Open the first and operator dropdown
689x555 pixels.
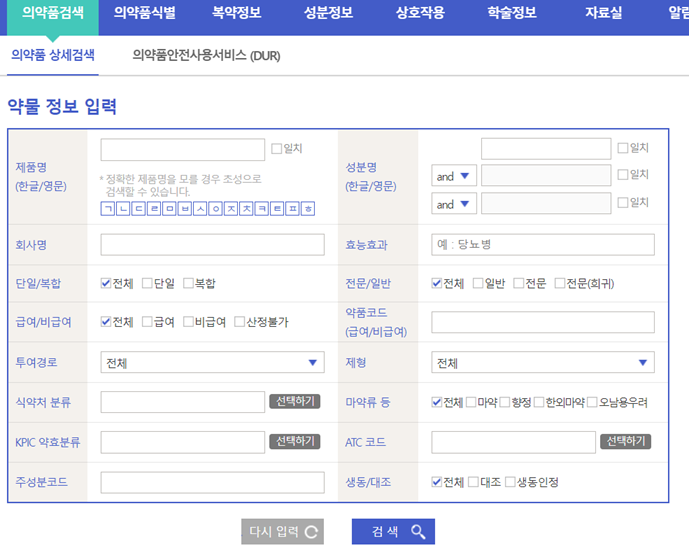pyautogui.click(x=454, y=176)
